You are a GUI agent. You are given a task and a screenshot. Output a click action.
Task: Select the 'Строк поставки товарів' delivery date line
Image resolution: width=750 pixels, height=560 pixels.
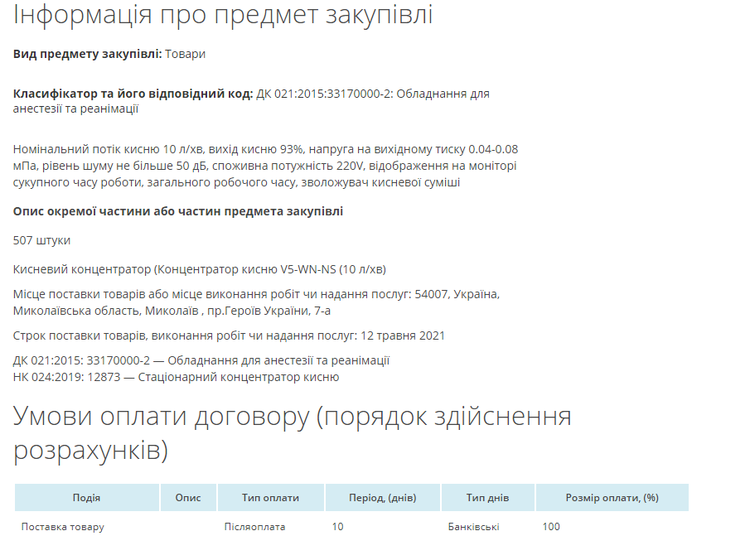pos(229,336)
